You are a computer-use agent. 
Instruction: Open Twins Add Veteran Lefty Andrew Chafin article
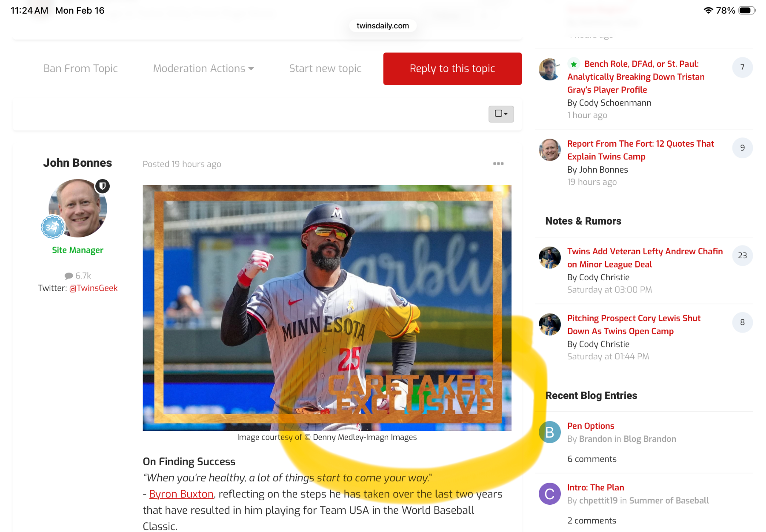(644, 258)
